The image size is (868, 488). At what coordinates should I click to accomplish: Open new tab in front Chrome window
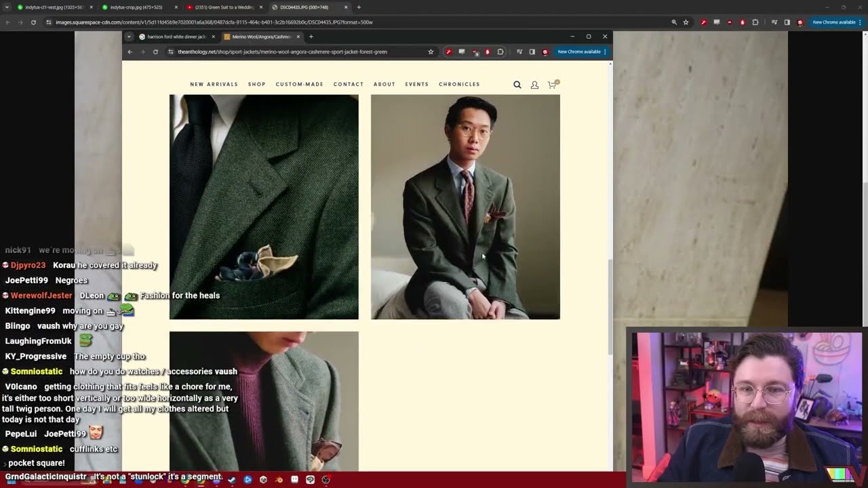tap(311, 37)
